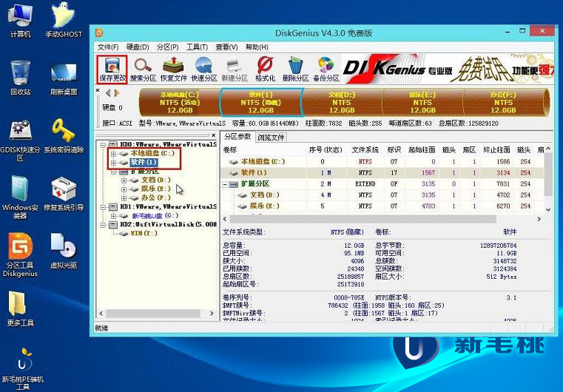Open 修复系统引导 desktop icon
The width and height of the screenshot is (563, 392).
click(64, 193)
